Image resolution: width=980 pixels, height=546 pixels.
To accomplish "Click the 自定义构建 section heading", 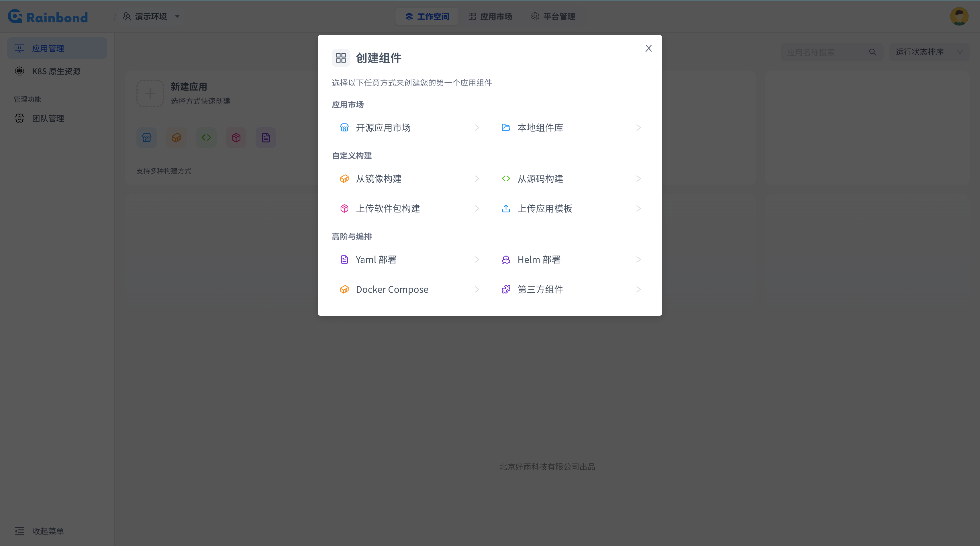I will 352,155.
